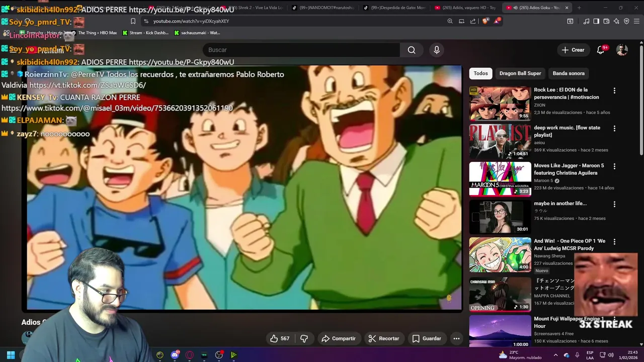Viewport: 644px width, 362px height.
Task: Show hidden system tray icons chevron
Action: point(555,355)
